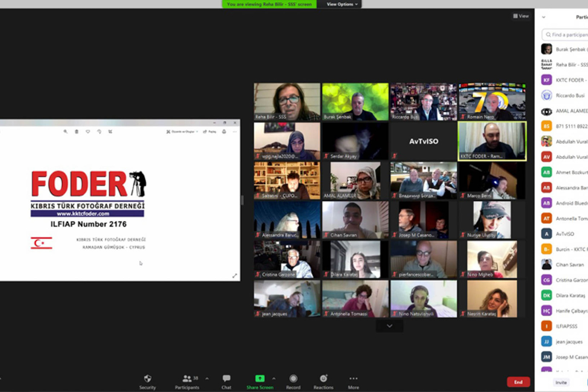Open the View layout menu

click(521, 16)
